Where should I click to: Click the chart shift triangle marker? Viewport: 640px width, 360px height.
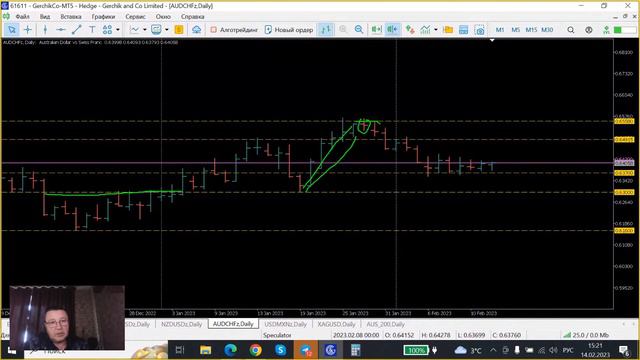492,40
